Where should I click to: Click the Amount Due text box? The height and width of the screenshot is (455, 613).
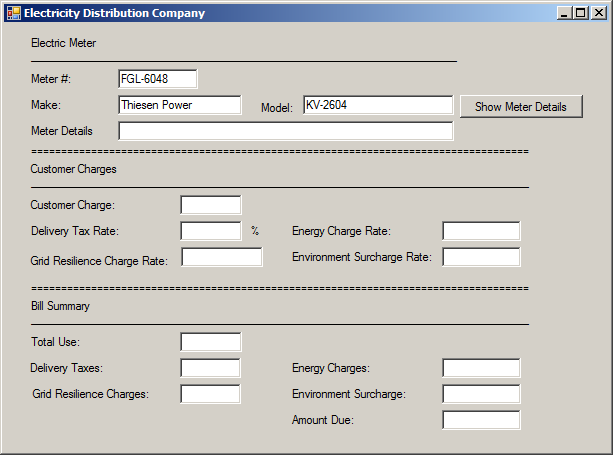481,420
